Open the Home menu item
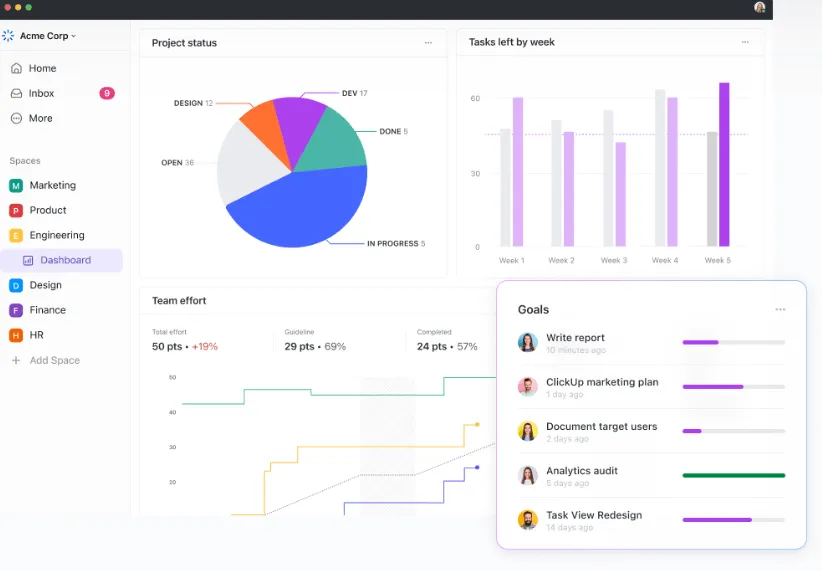 point(42,68)
